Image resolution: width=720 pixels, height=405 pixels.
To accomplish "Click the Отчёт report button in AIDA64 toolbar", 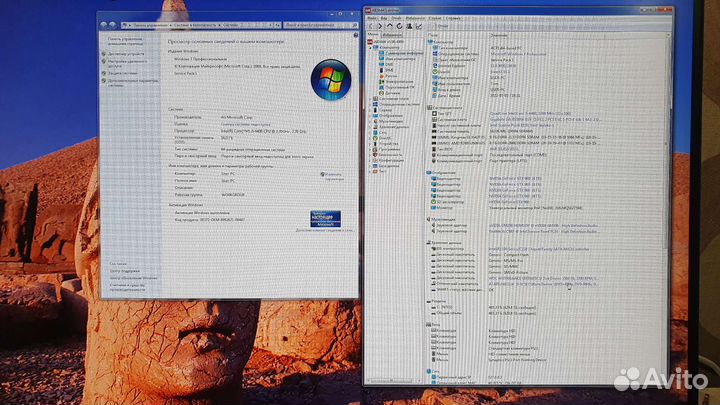I will coord(441,26).
